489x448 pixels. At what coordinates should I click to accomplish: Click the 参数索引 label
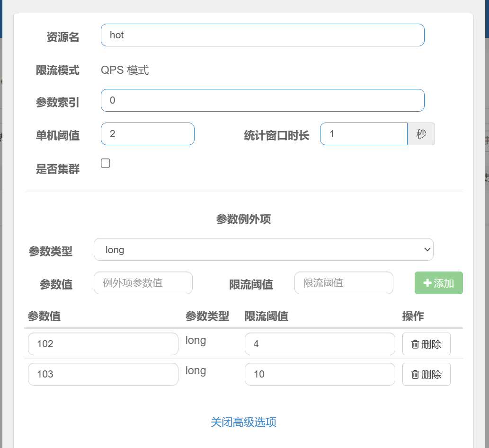pyautogui.click(x=57, y=102)
